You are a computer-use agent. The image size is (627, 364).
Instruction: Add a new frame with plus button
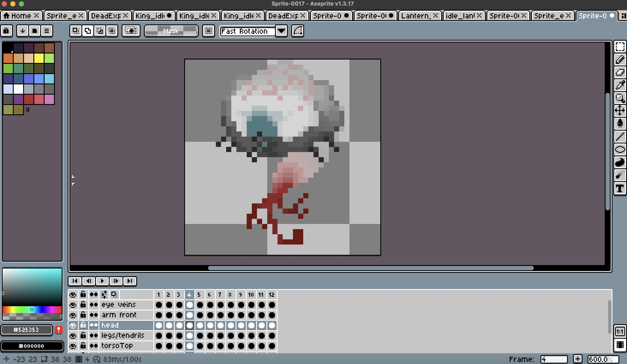click(578, 359)
